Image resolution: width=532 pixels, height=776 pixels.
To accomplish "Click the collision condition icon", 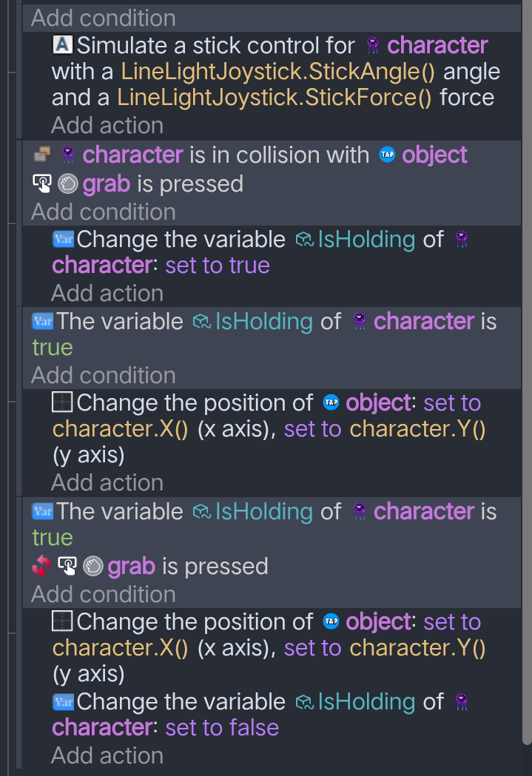I will click(41, 155).
